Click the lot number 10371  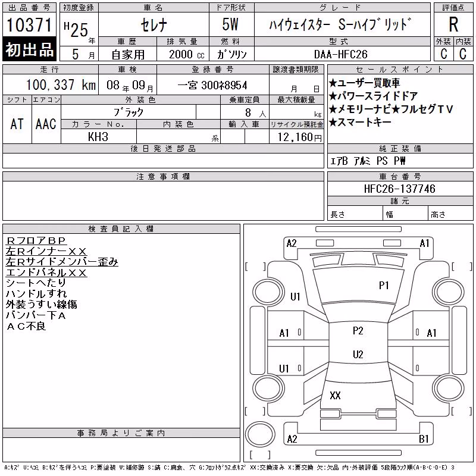click(29, 24)
